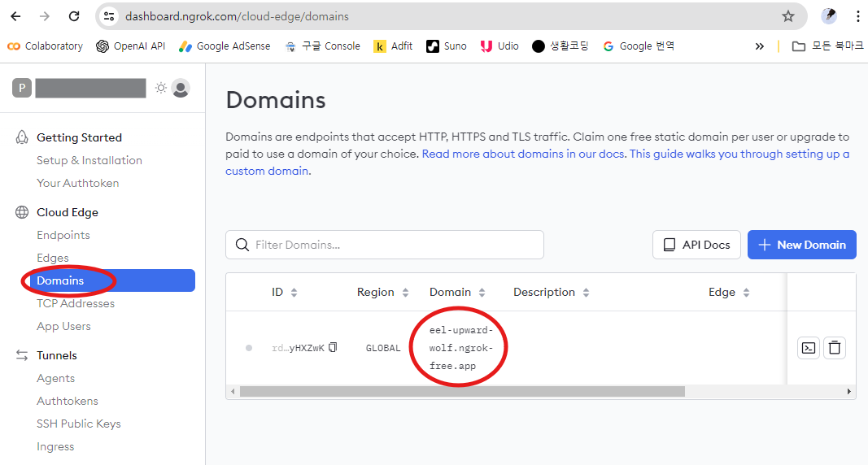This screenshot has width=868, height=465.
Task: Open Your Authtoken page
Action: point(77,183)
